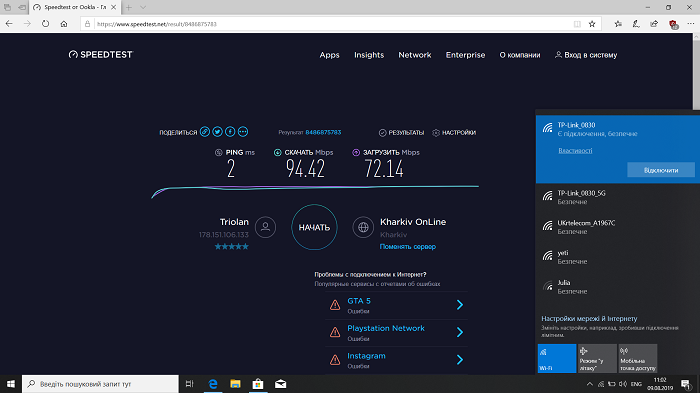Click the НАЧАТЬ start test button
Image resolution: width=700 pixels, height=393 pixels.
(314, 227)
